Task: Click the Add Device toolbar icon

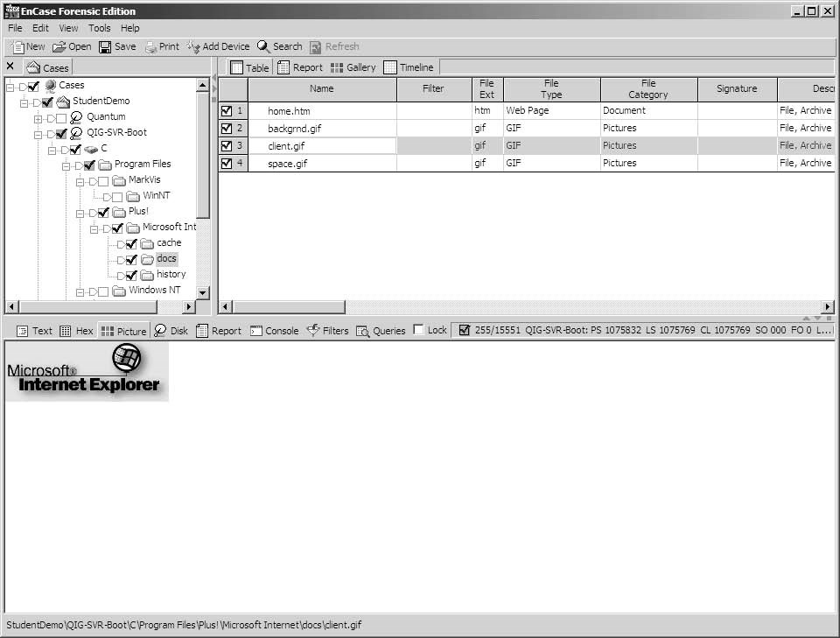Action: tap(193, 46)
